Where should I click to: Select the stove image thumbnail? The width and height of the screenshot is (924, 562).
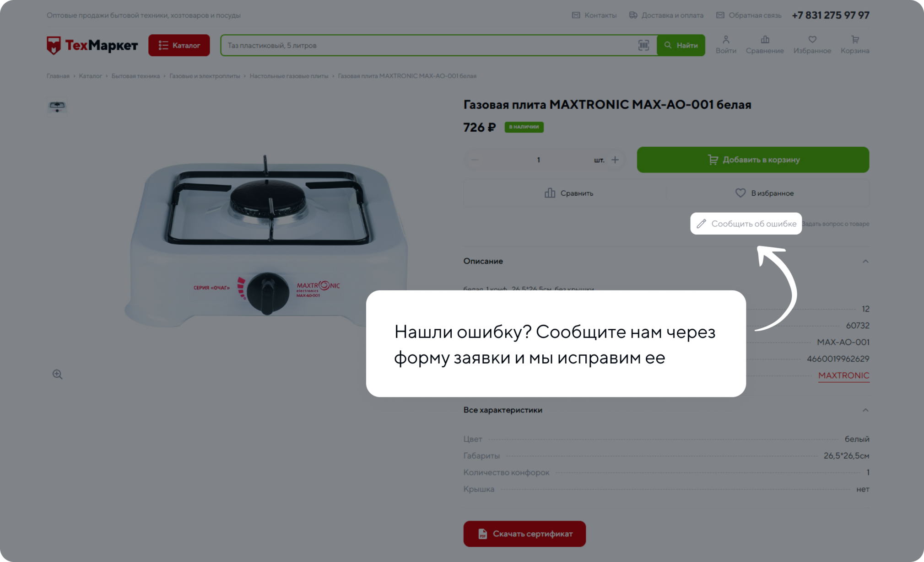(57, 107)
